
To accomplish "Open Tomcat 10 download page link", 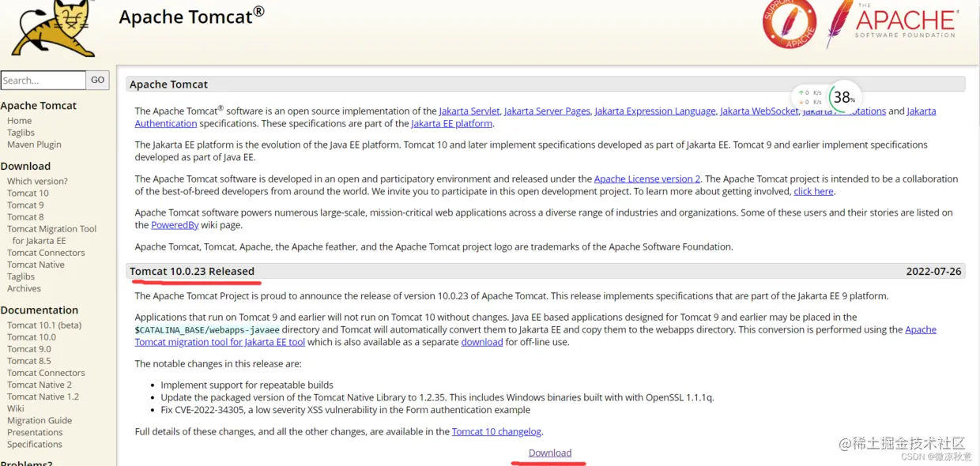I will 28,193.
